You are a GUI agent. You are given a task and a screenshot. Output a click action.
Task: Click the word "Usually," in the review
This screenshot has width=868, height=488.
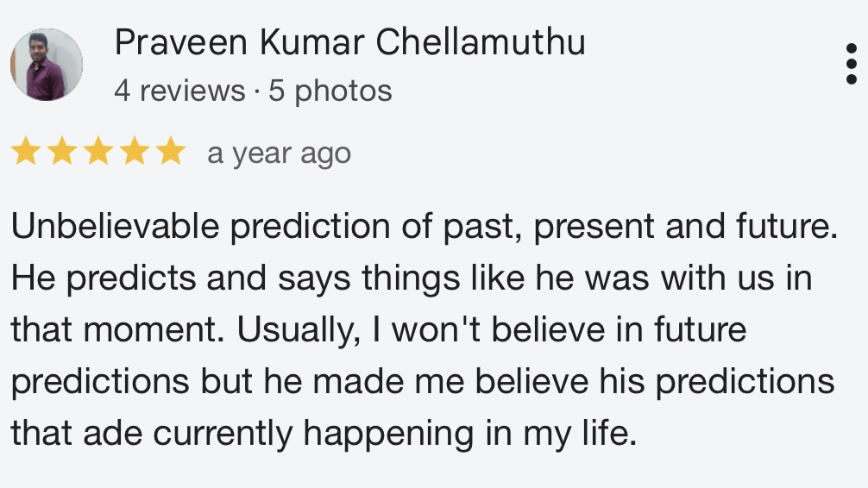(299, 330)
